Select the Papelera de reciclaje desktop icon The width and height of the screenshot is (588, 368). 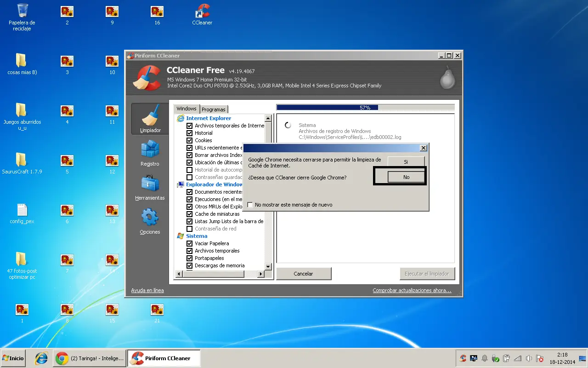pos(22,11)
